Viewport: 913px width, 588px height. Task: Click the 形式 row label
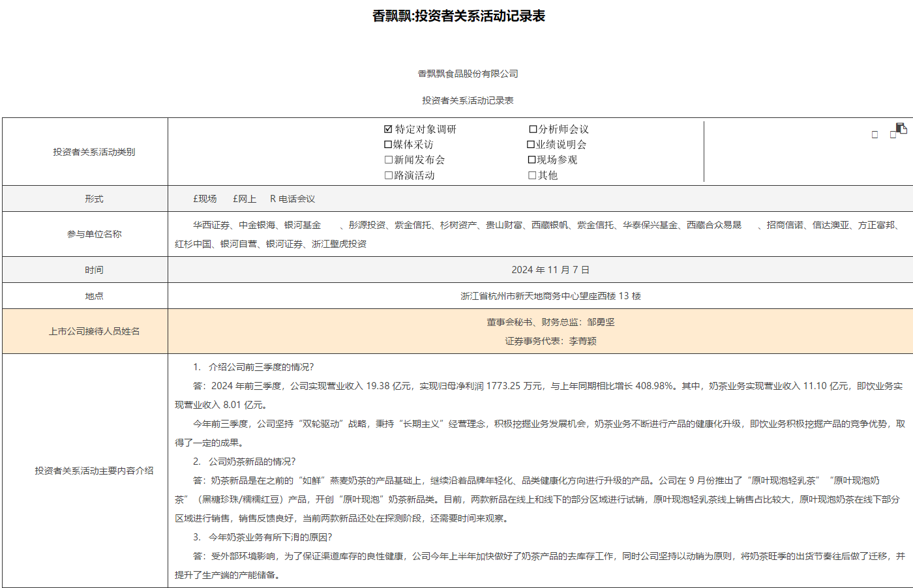coord(94,199)
